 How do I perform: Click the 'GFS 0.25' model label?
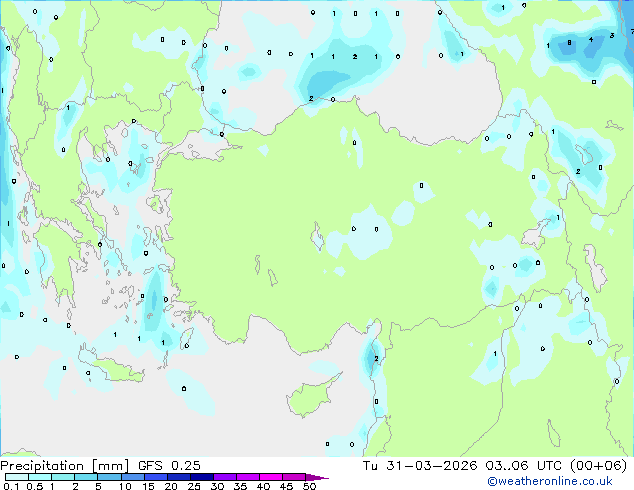click(x=169, y=465)
